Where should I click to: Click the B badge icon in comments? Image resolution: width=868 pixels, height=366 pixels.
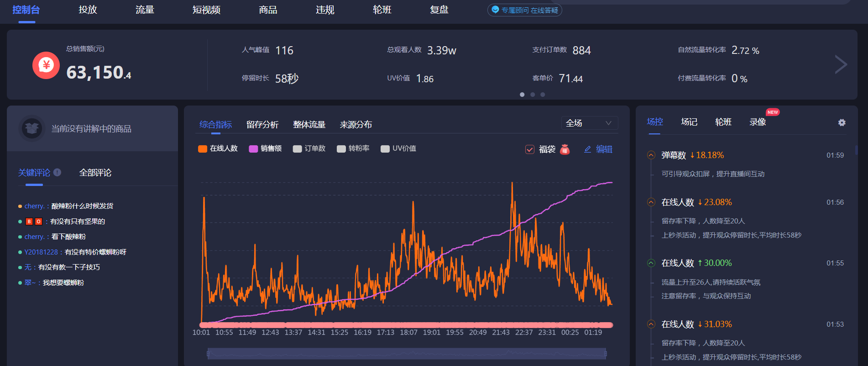click(29, 222)
